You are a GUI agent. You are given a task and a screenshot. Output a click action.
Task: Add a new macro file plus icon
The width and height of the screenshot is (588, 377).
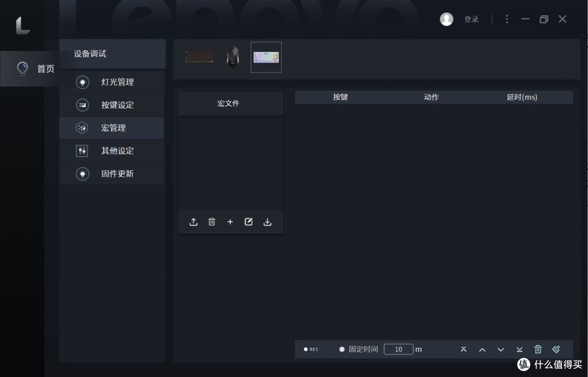click(230, 222)
